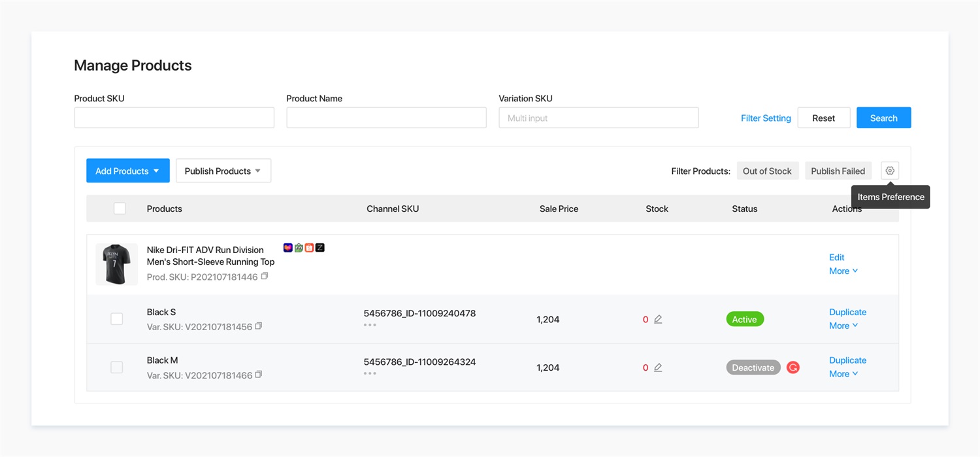Filter products by Out of Stock
Viewport: 980px width, 457px height.
click(767, 171)
